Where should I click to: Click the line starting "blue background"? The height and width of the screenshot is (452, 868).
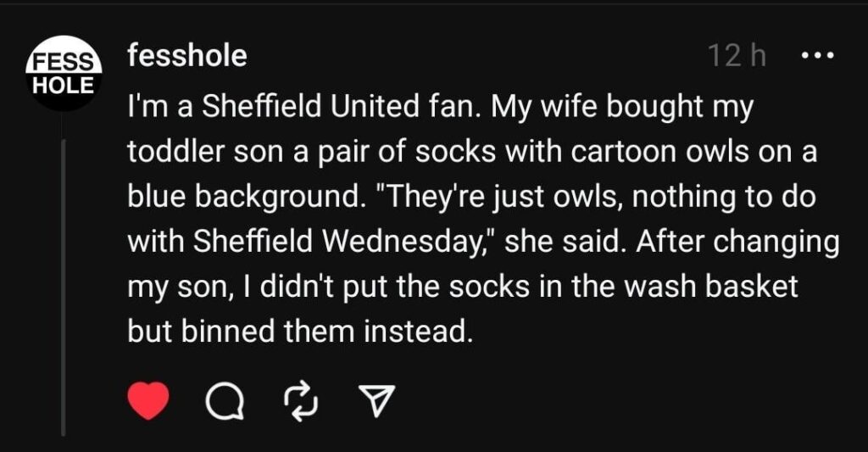tap(471, 197)
